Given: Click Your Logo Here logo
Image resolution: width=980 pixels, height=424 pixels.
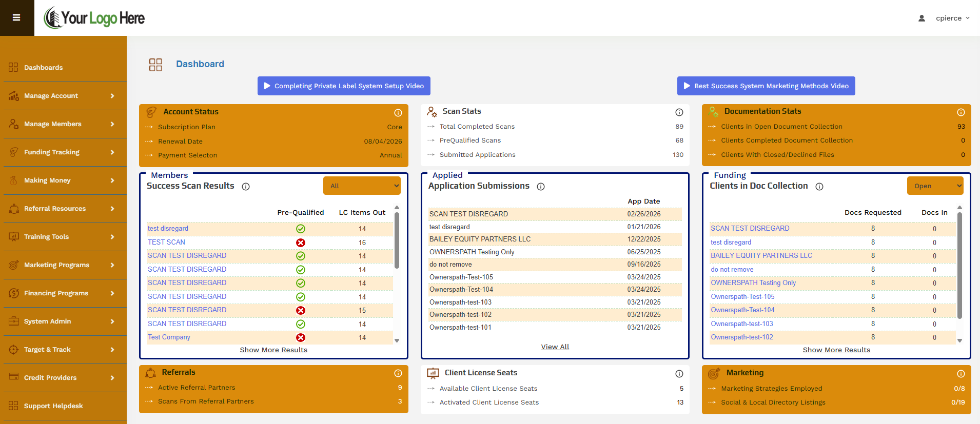Looking at the screenshot, I should [94, 18].
